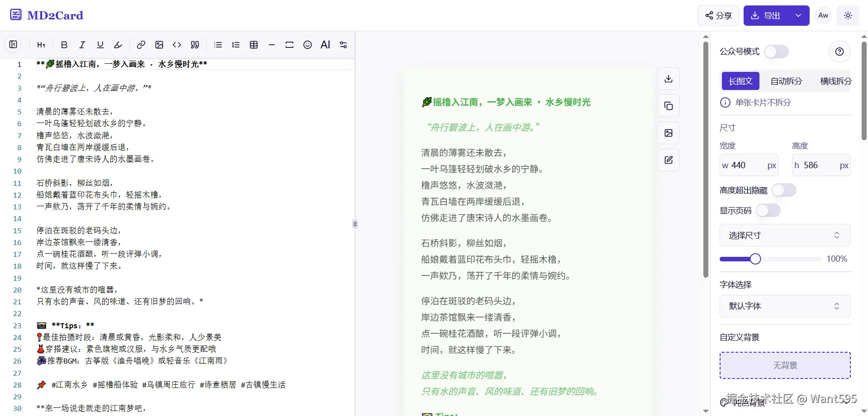Open the 选择尺寸 dropdown

785,235
